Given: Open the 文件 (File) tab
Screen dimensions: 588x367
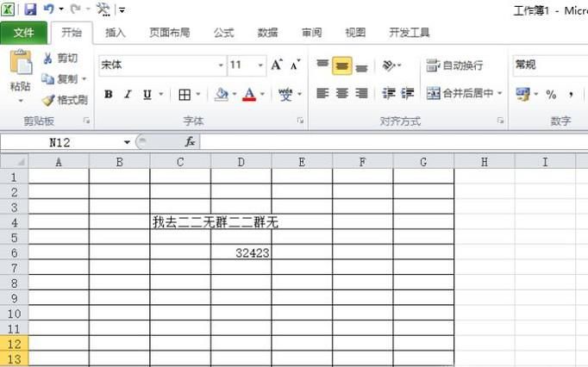Looking at the screenshot, I should [x=23, y=33].
